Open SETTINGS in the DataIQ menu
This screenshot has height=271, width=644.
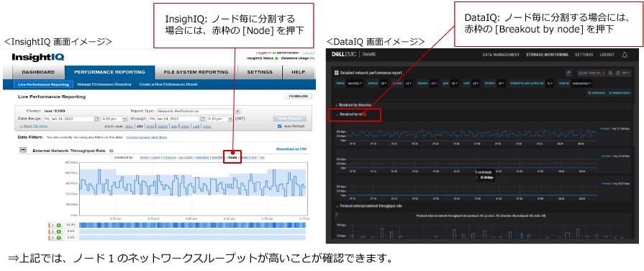tap(584, 55)
